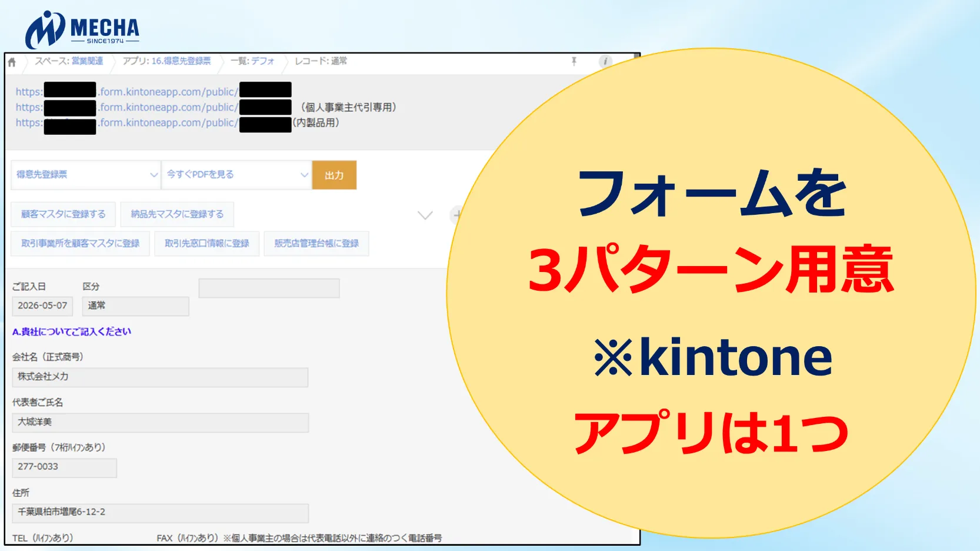This screenshot has height=551, width=980.
Task: Open the スペース: 営業関連 breadcrumb
Action: (69, 61)
